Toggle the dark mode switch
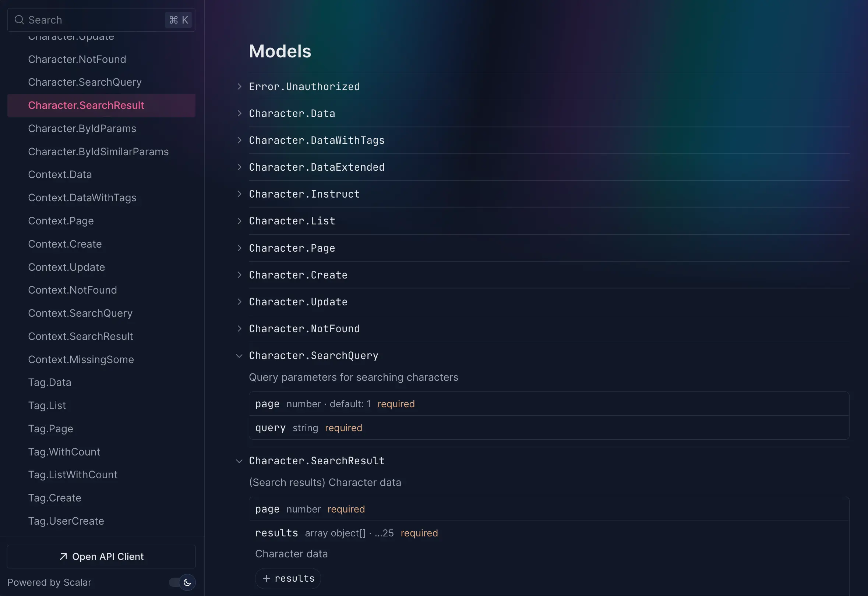Viewport: 868px width, 596px height. [x=176, y=582]
